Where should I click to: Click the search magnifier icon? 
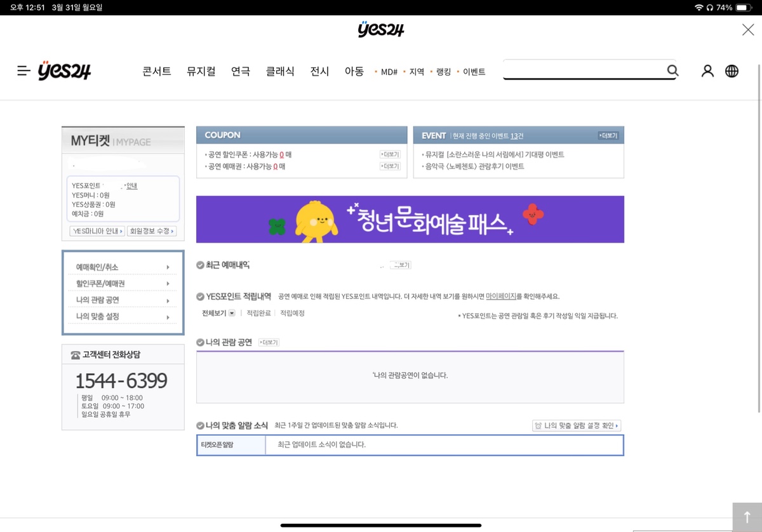point(672,70)
